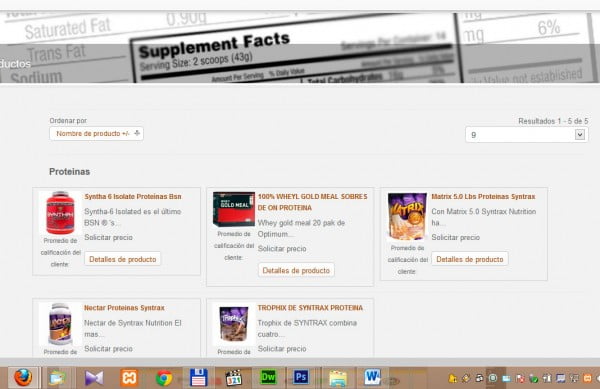The height and width of the screenshot is (389, 600).
Task: Open the file explorer folder icon
Action: 338,378
